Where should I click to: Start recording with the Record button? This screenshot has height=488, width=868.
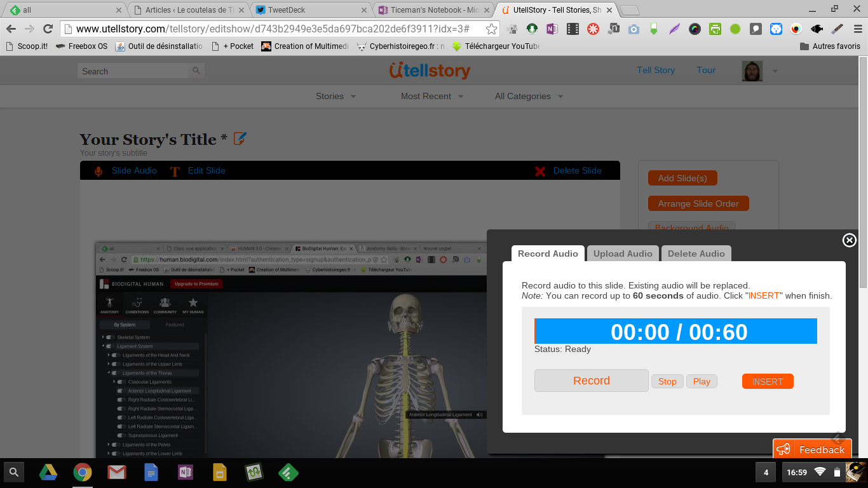[x=591, y=381]
